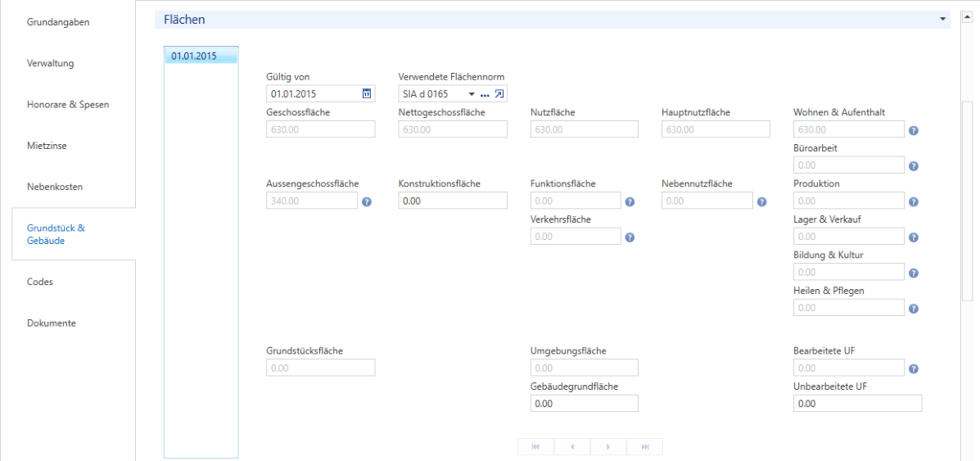Click the Funktionsfläche value field
This screenshot has height=461, width=980.
click(576, 201)
